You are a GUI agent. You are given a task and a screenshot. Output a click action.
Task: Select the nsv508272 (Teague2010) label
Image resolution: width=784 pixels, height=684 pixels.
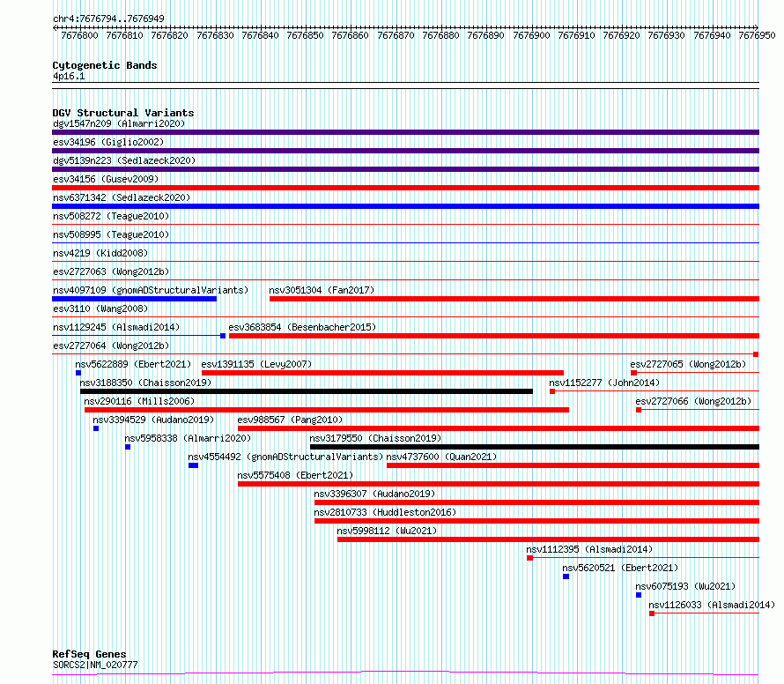[x=111, y=216]
